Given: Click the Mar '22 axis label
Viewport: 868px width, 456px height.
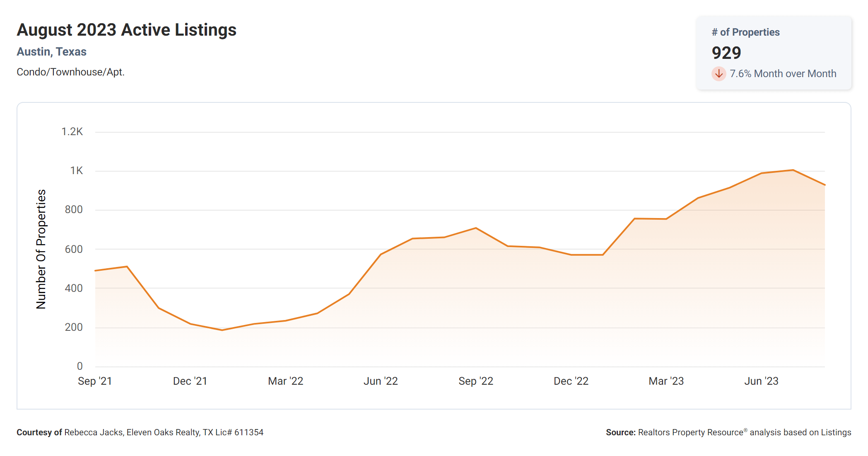Looking at the screenshot, I should point(285,381).
